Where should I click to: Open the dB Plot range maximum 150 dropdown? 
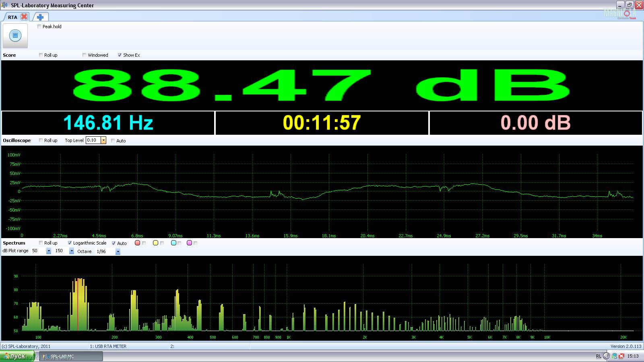(72, 251)
